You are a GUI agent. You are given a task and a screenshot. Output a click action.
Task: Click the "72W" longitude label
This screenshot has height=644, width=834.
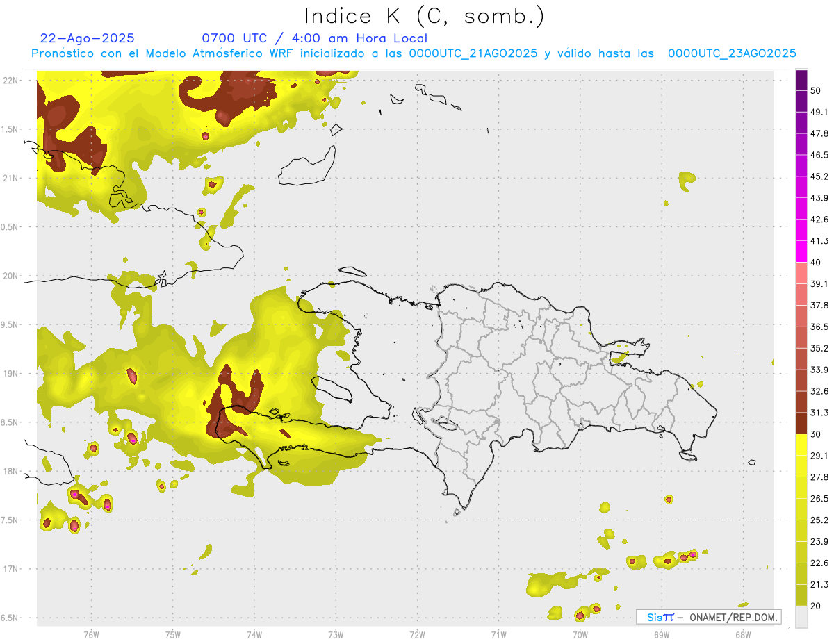click(417, 635)
